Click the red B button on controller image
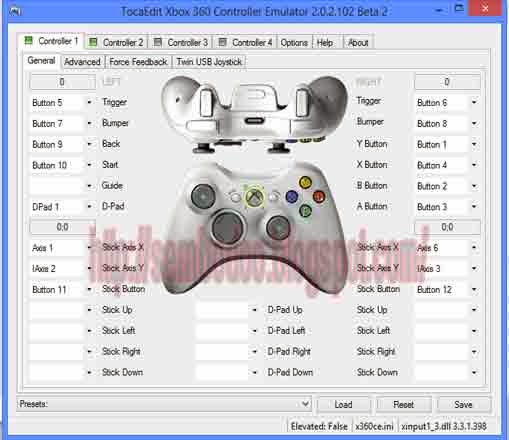 pyautogui.click(x=319, y=197)
